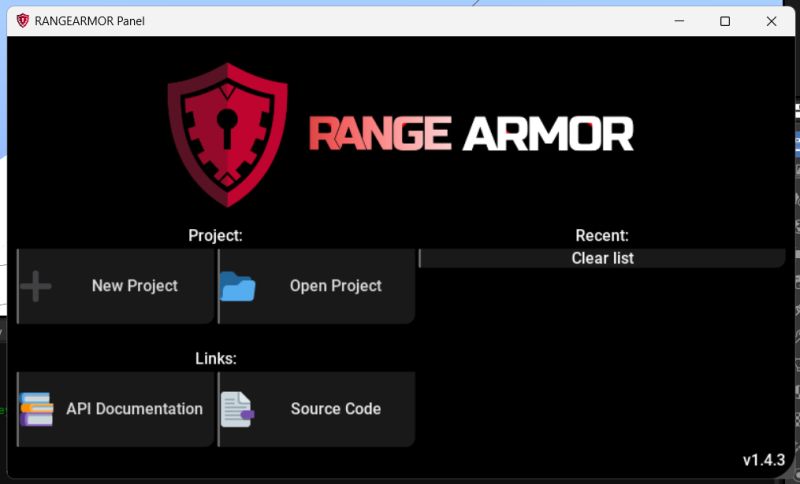Close the RANGEARMOR Panel window
The height and width of the screenshot is (484, 800).
[x=771, y=21]
